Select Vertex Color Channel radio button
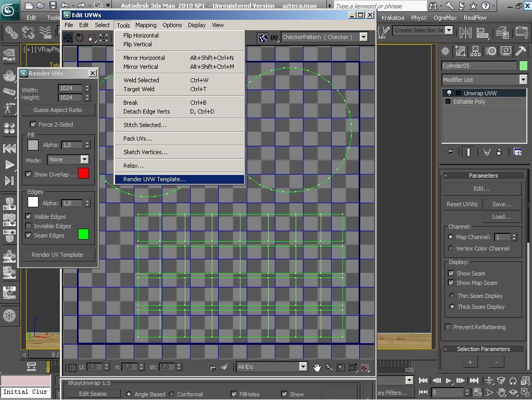532x400 pixels. [x=450, y=248]
